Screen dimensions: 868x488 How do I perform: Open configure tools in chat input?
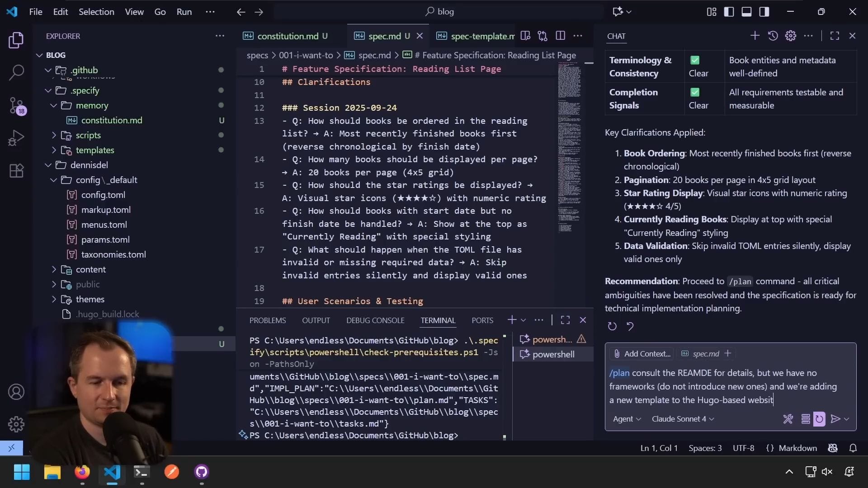pyautogui.click(x=788, y=419)
